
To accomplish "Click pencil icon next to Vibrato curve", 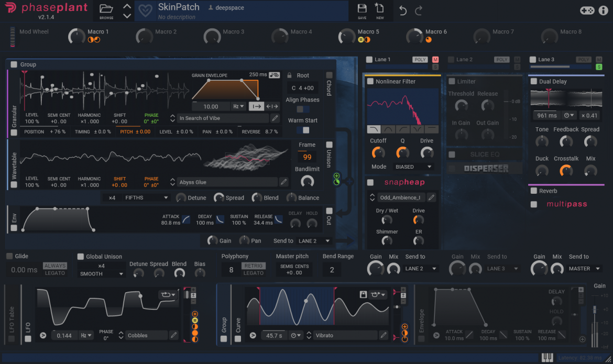I will point(384,335).
